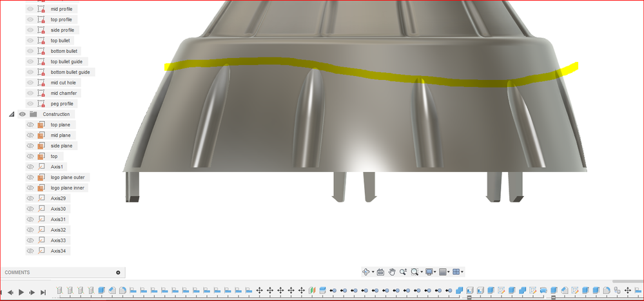Open Display Settings dropdown arrow
This screenshot has width=644, height=301.
point(435,272)
